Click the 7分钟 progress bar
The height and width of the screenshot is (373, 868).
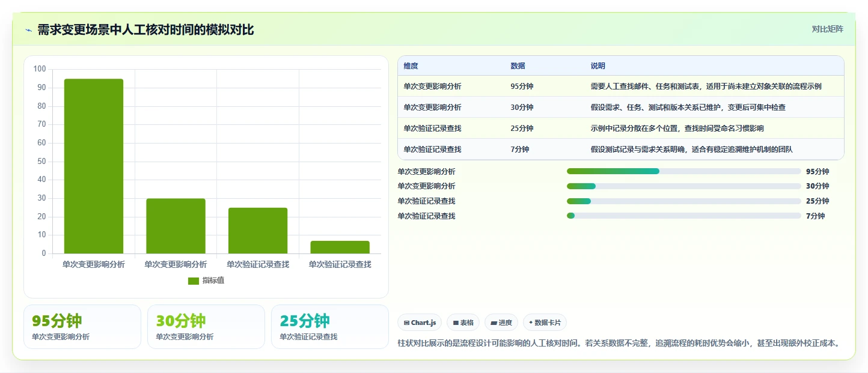683,216
